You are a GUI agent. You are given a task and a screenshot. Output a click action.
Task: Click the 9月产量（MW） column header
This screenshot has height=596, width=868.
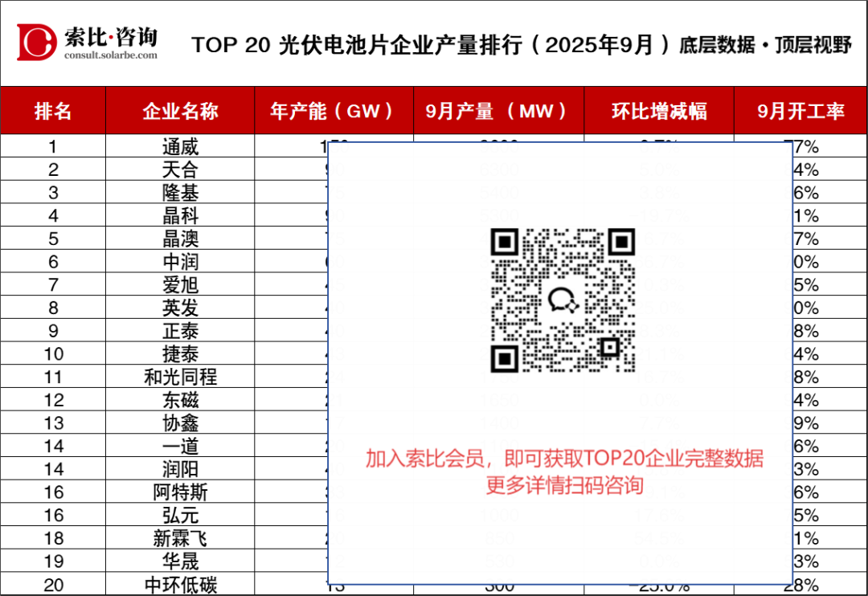tap(498, 111)
